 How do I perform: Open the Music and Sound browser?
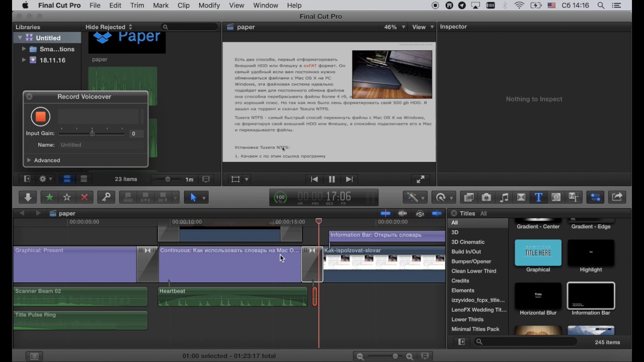tap(504, 198)
